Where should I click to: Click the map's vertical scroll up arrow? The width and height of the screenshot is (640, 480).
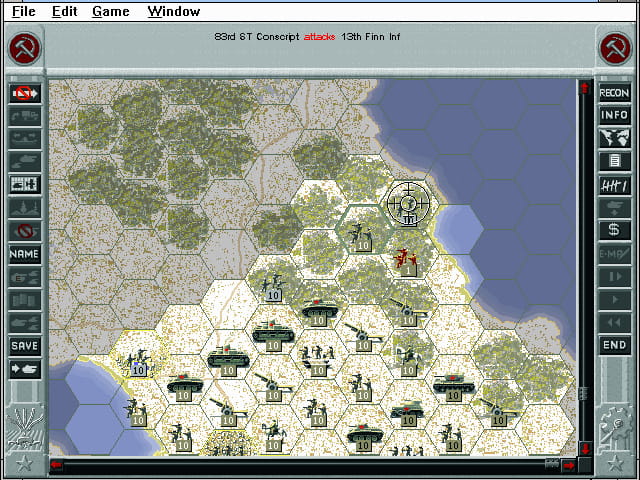pos(585,87)
